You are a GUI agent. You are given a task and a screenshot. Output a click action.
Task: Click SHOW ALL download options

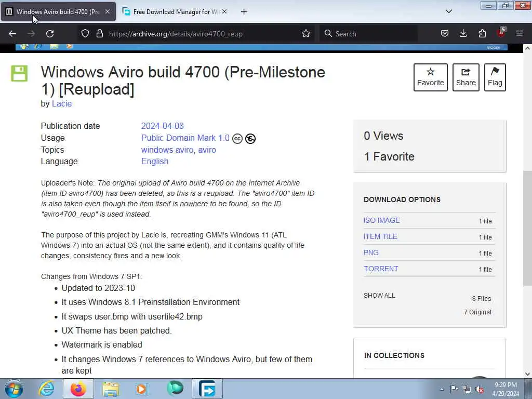pos(379,296)
